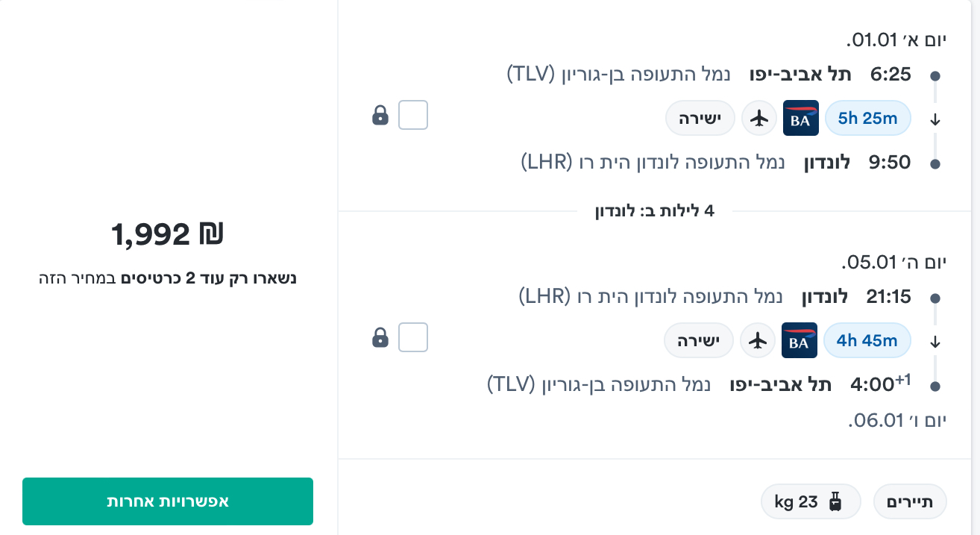This screenshot has height=535, width=980.
Task: Tick the checkbox for the outbound flight
Action: [x=413, y=115]
